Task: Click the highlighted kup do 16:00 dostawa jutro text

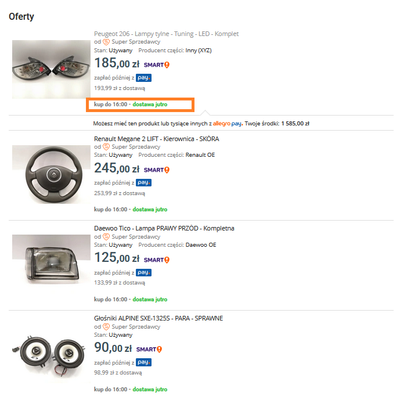Action: (130, 104)
